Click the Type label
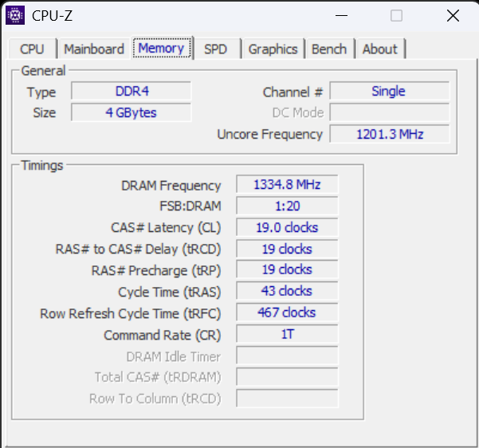The height and width of the screenshot is (448, 479). (x=41, y=92)
